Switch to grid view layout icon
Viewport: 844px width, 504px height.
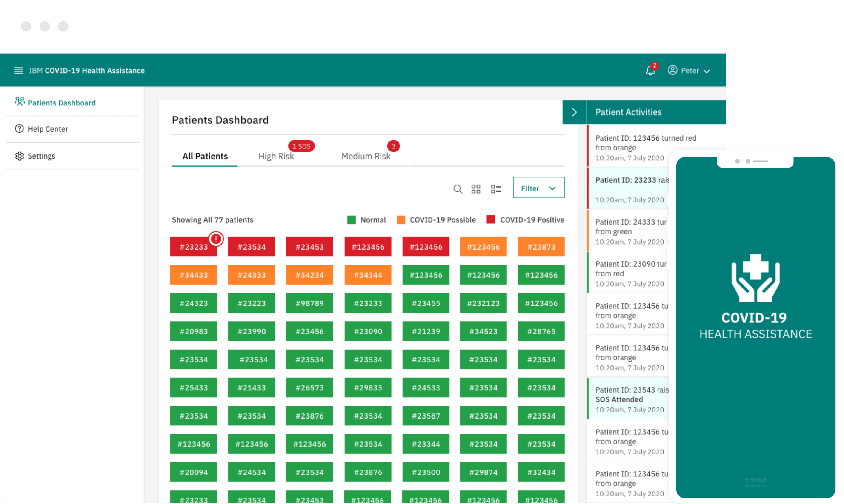point(476,189)
